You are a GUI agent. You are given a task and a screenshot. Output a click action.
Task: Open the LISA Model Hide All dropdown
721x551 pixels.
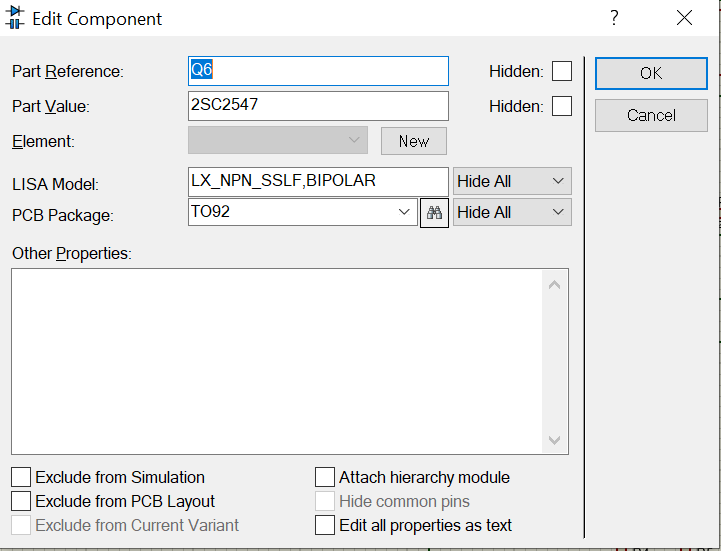[512, 181]
